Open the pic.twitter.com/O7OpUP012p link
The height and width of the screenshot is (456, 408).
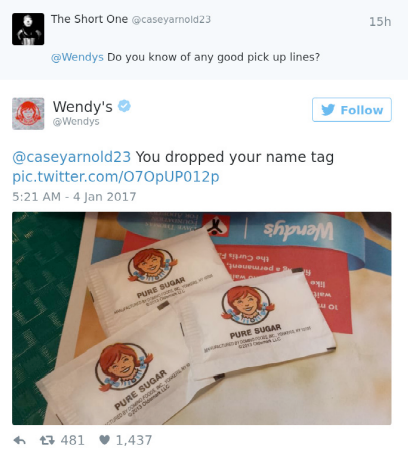point(116,176)
